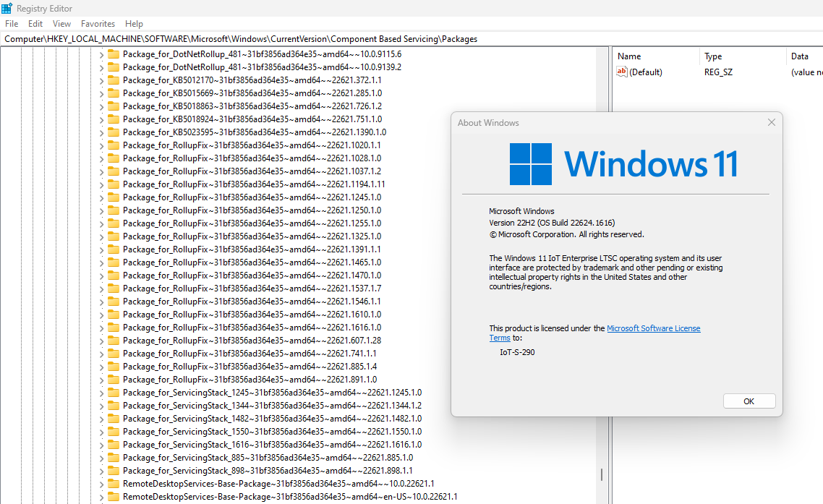Screen dimensions: 823x504
Task: Expand the Package_for_KB5018924 key
Action: pyautogui.click(x=101, y=119)
